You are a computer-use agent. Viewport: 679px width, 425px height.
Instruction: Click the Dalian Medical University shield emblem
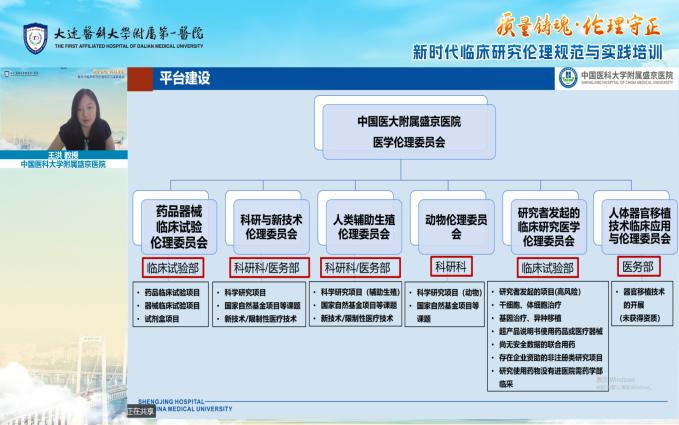(36, 38)
